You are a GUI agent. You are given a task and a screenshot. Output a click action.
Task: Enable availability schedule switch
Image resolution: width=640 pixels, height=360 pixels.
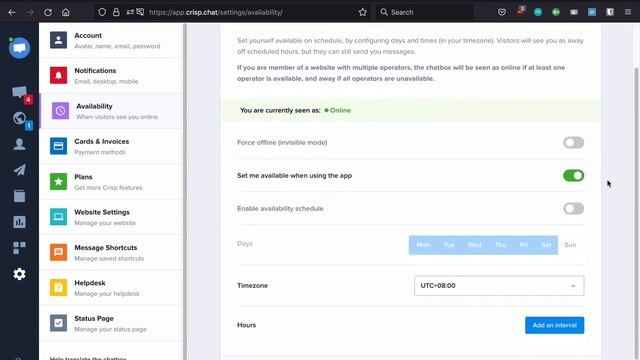click(573, 209)
